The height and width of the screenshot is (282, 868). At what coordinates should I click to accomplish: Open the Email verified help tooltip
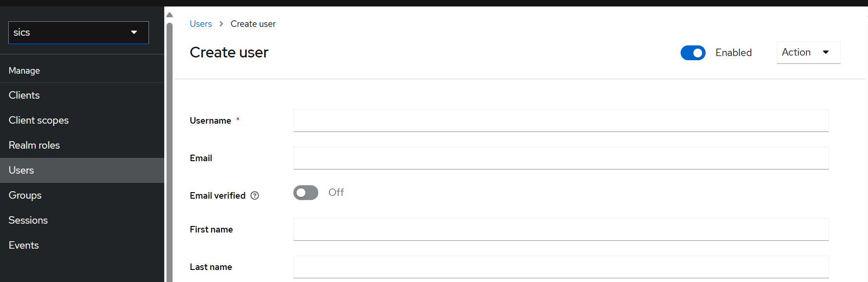pyautogui.click(x=254, y=195)
